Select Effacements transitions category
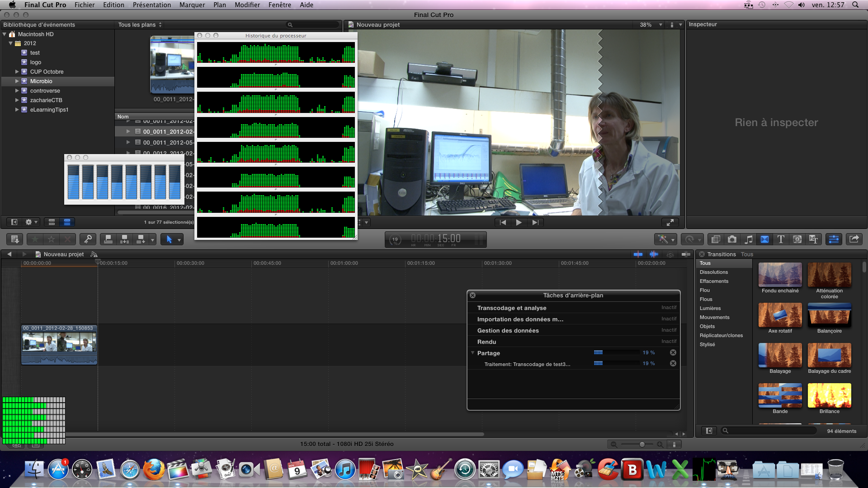The height and width of the screenshot is (488, 868). pos(714,281)
